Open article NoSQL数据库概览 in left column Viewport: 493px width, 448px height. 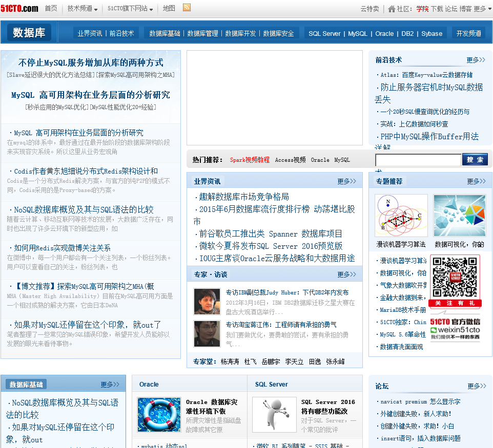pos(84,210)
